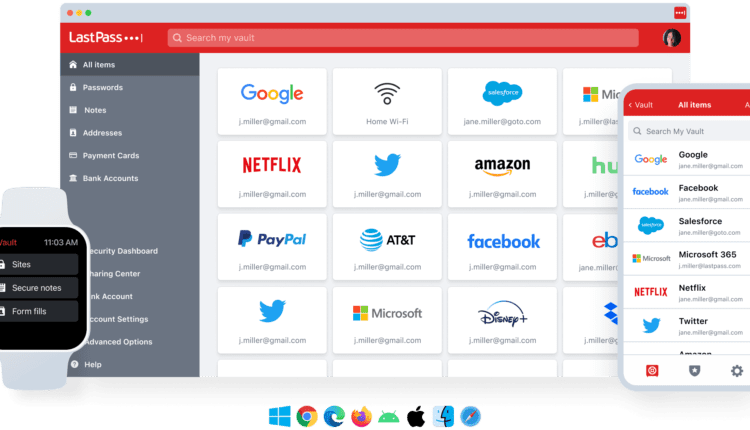This screenshot has width=750, height=430.
Task: Tap the red vault icon in phone bottom bar
Action: (x=652, y=371)
